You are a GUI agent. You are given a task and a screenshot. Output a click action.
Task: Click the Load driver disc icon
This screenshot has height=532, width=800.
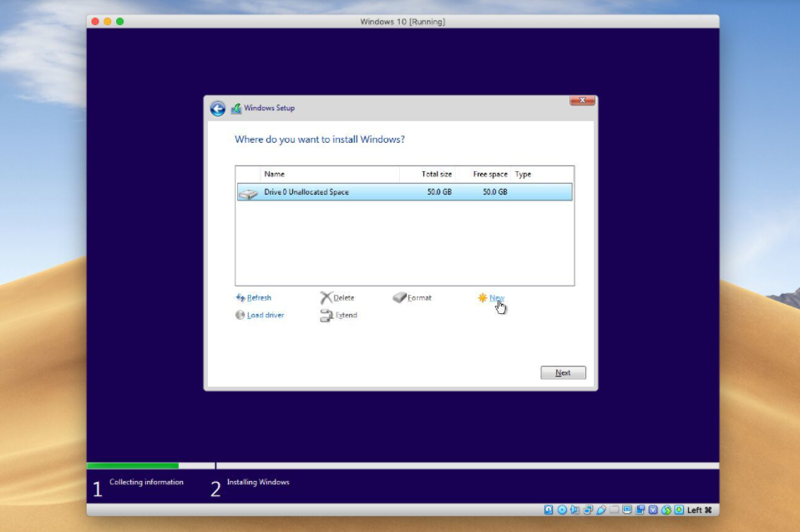(240, 315)
